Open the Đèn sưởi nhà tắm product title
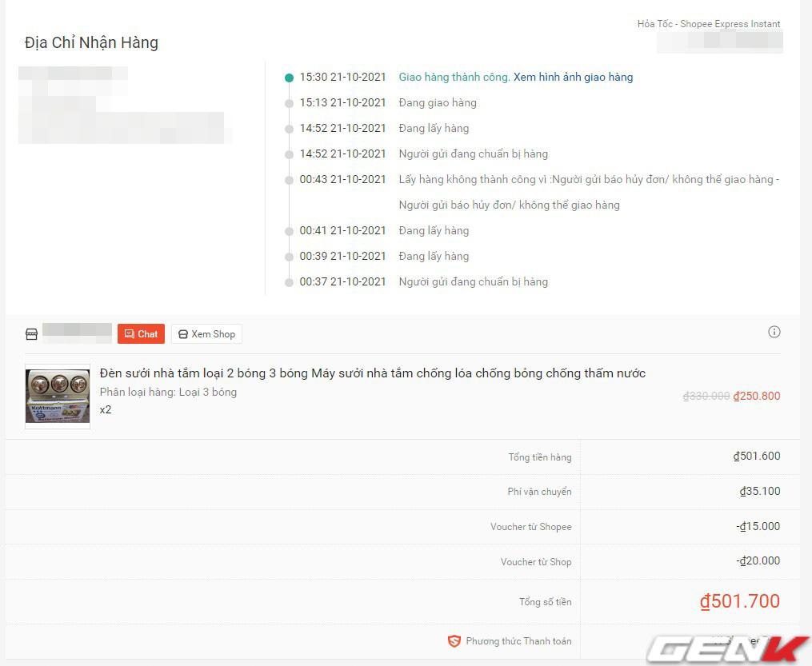Viewport: 812px width, 666px height. coord(372,373)
